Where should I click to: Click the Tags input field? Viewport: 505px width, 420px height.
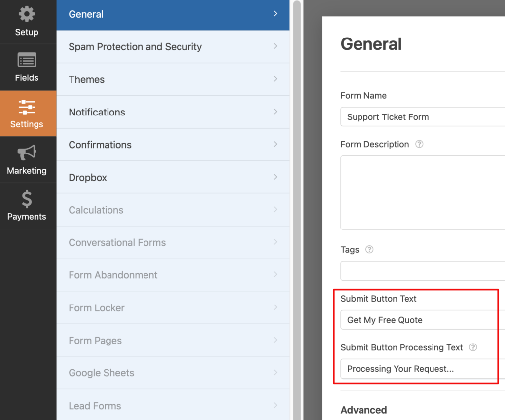tap(423, 271)
